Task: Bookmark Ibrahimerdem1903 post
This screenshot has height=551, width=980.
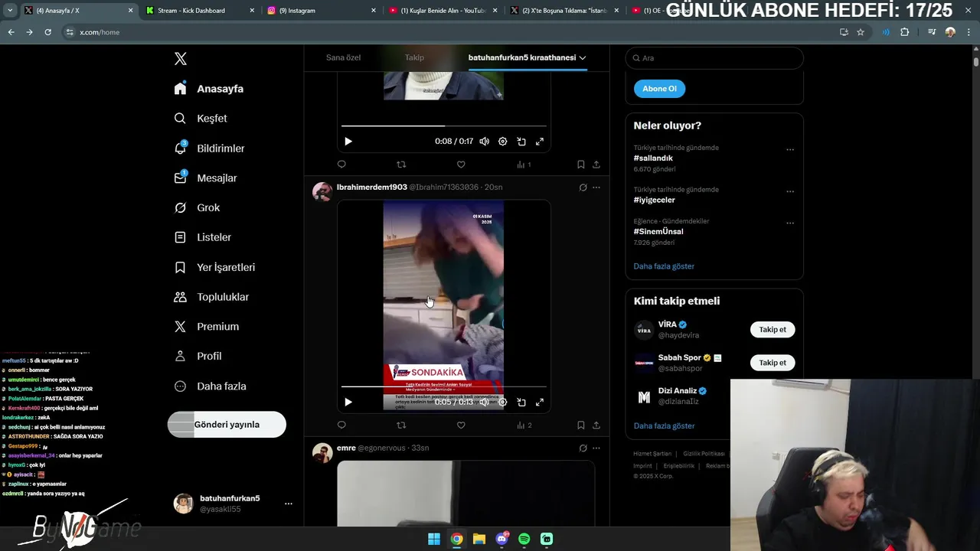Action: [581, 425]
